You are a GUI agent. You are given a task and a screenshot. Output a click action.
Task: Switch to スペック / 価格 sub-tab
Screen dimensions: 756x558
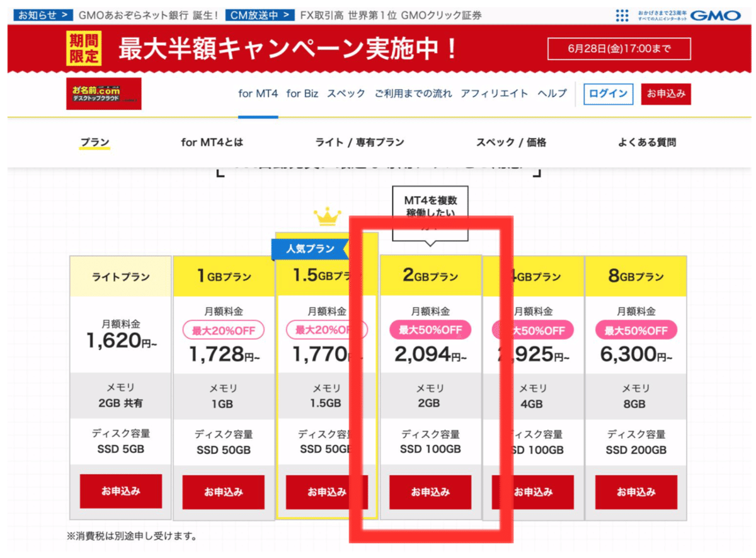[511, 142]
